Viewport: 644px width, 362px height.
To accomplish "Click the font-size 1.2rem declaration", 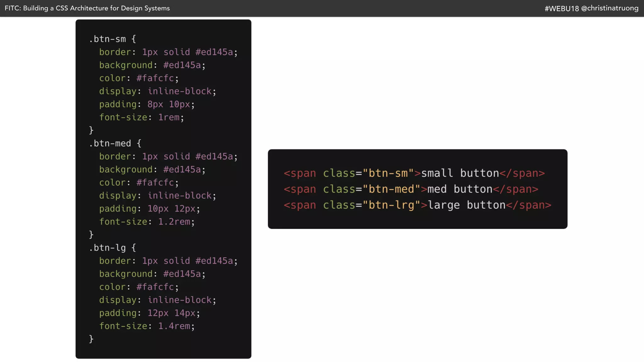I will pyautogui.click(x=147, y=222).
